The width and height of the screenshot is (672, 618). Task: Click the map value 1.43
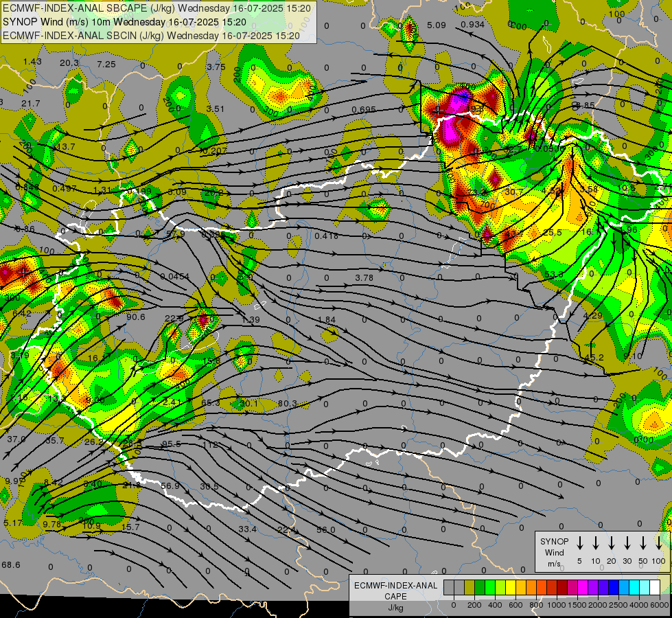click(x=32, y=62)
